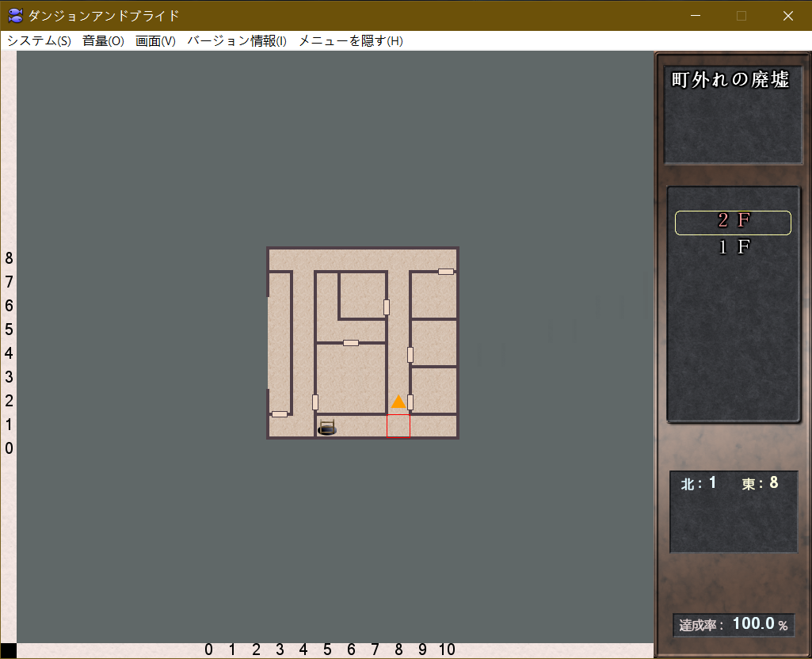This screenshot has height=659, width=812.
Task: Click the 達成率 100.0% completion indicator
Action: (x=733, y=625)
